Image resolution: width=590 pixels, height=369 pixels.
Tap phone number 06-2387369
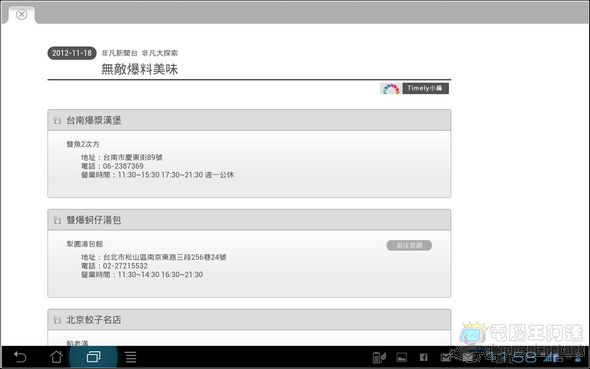[123, 166]
